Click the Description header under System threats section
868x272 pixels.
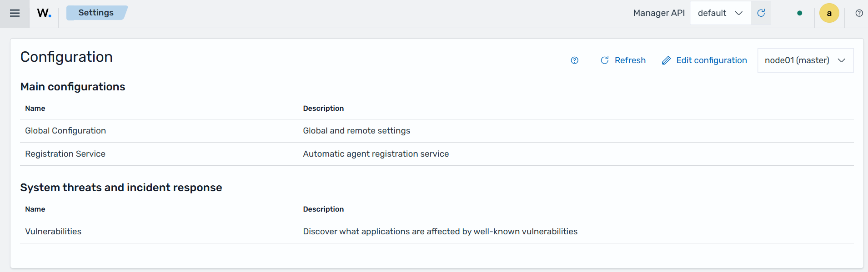323,209
